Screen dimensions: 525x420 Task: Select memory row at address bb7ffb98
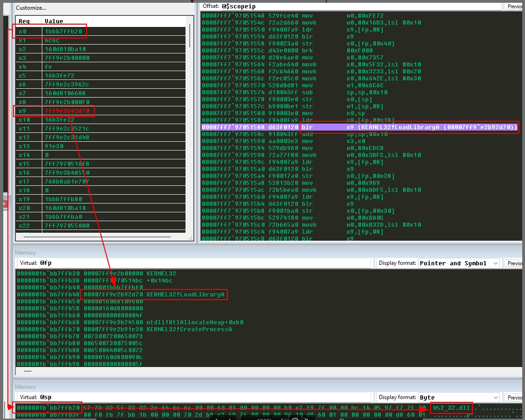tap(80, 364)
